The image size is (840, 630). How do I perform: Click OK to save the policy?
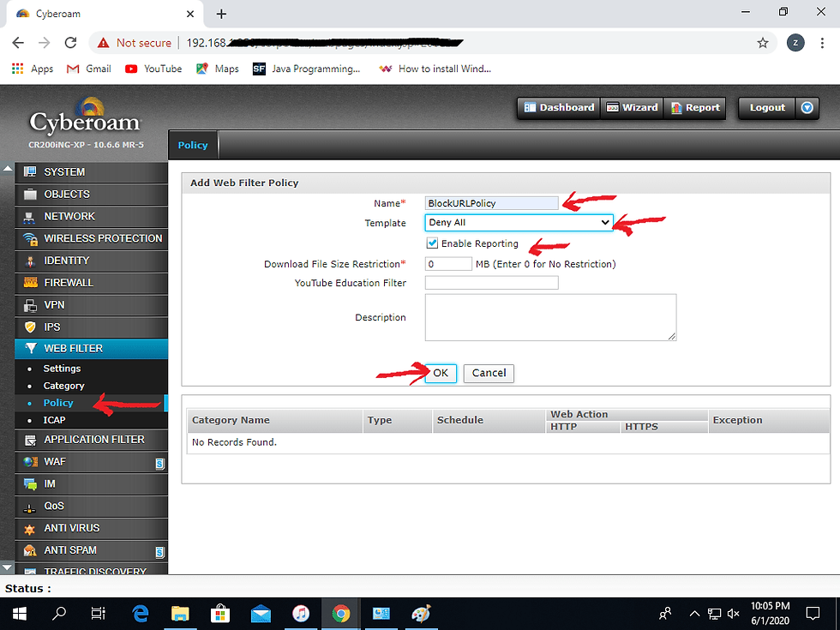tap(441, 373)
